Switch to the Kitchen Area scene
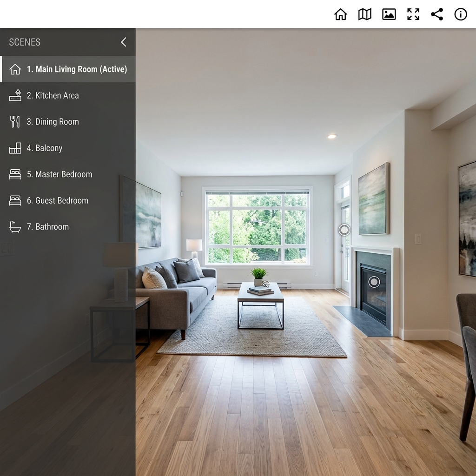 point(68,95)
